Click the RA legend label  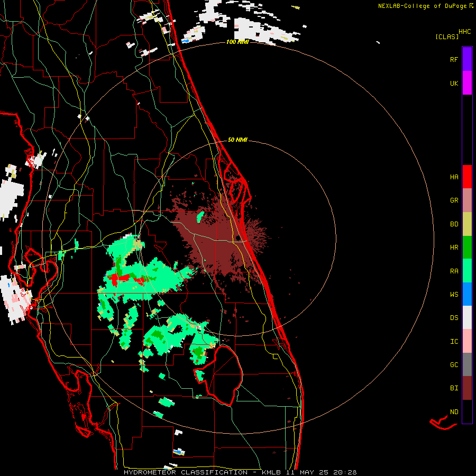point(454,271)
